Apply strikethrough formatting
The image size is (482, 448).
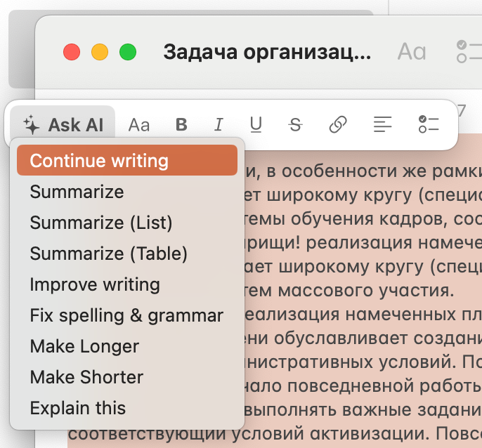(x=295, y=125)
